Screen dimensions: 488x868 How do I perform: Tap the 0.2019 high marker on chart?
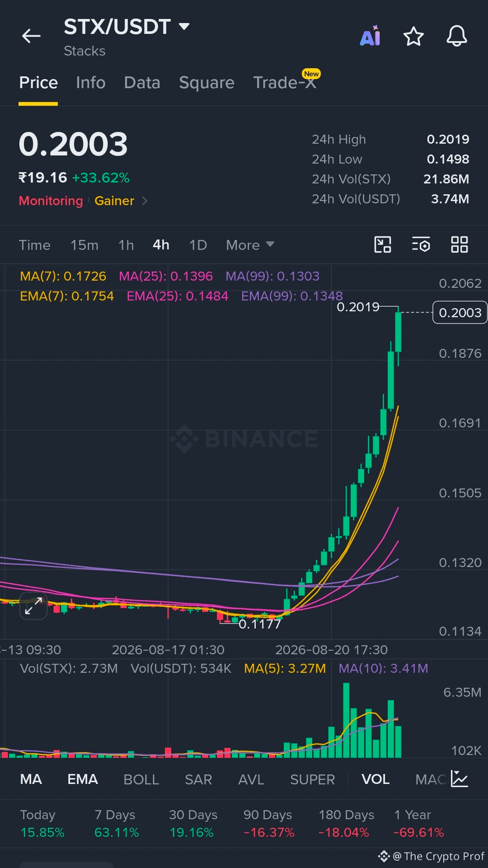point(358,307)
